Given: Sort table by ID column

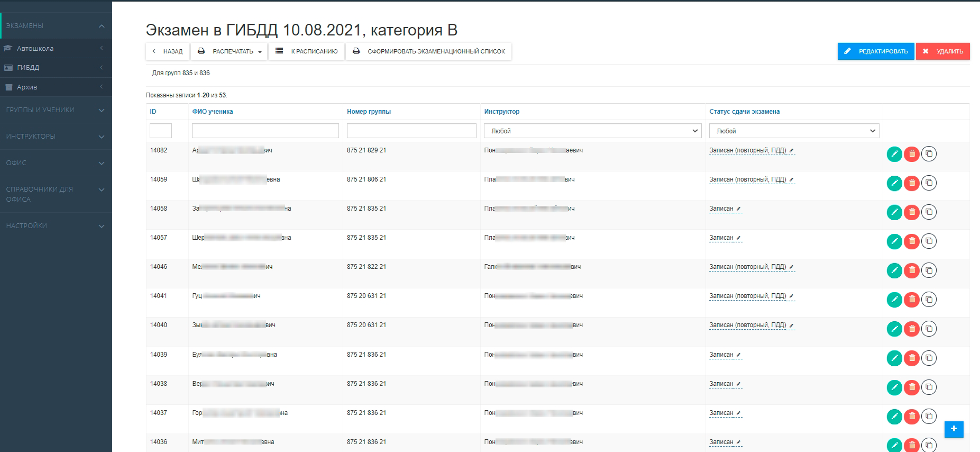Looking at the screenshot, I should [x=153, y=112].
